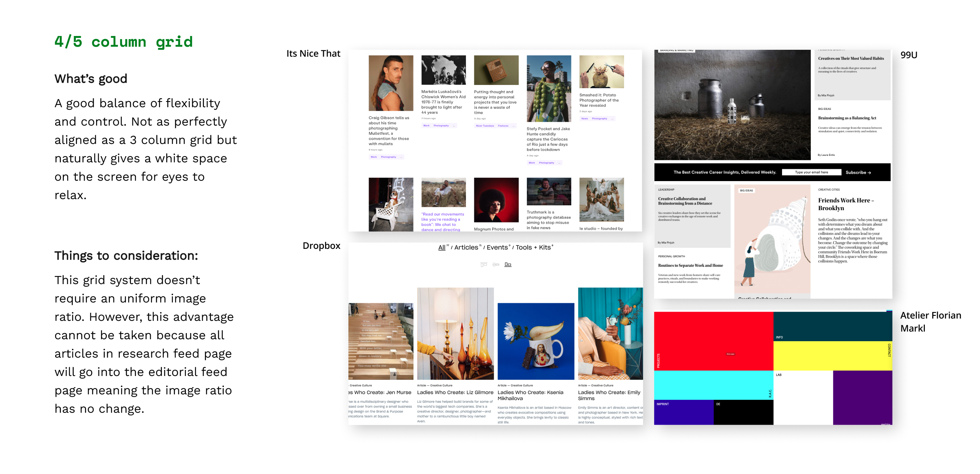
Task: Open the le studio group photo thumbnail
Action: pos(602,199)
